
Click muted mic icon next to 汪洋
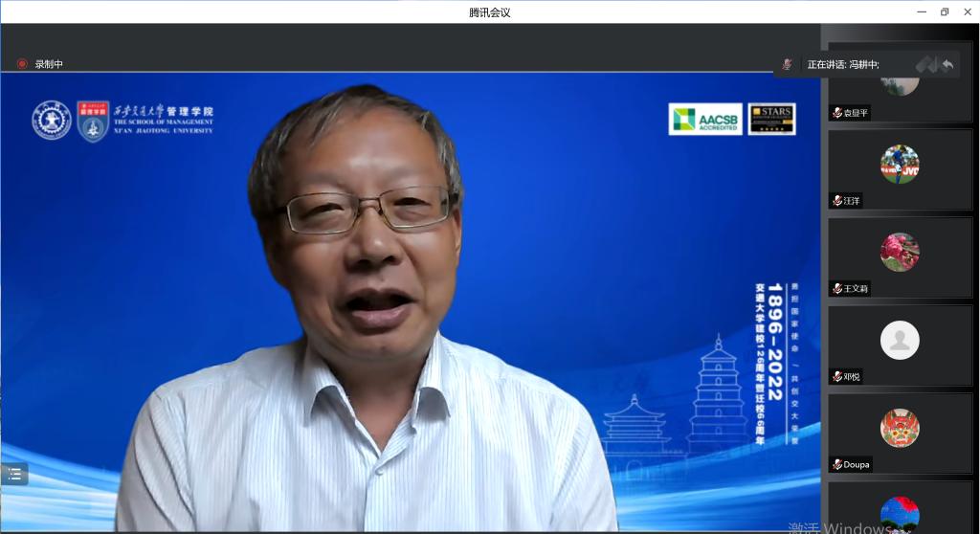pos(837,201)
